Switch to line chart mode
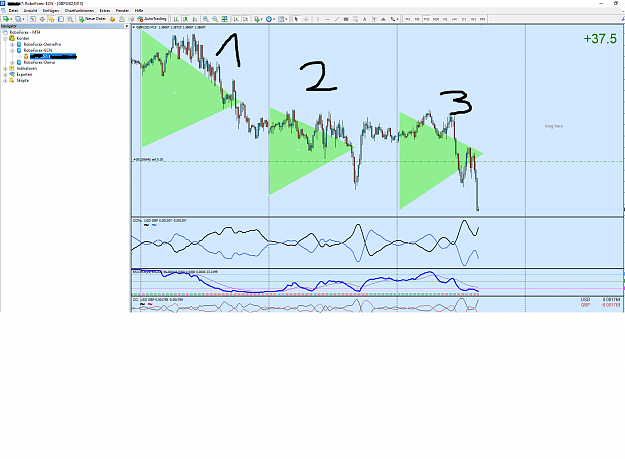This screenshot has height=459, width=625. point(195,19)
